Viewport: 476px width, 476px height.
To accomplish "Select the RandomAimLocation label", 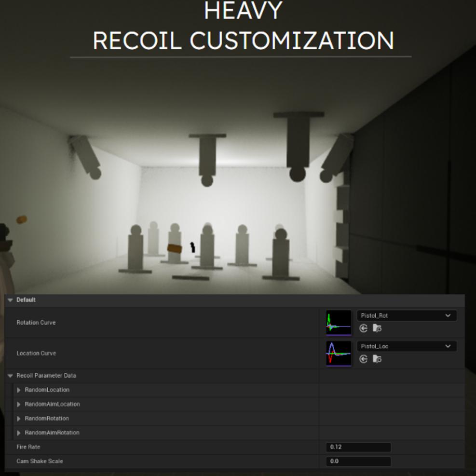I will (x=52, y=404).
